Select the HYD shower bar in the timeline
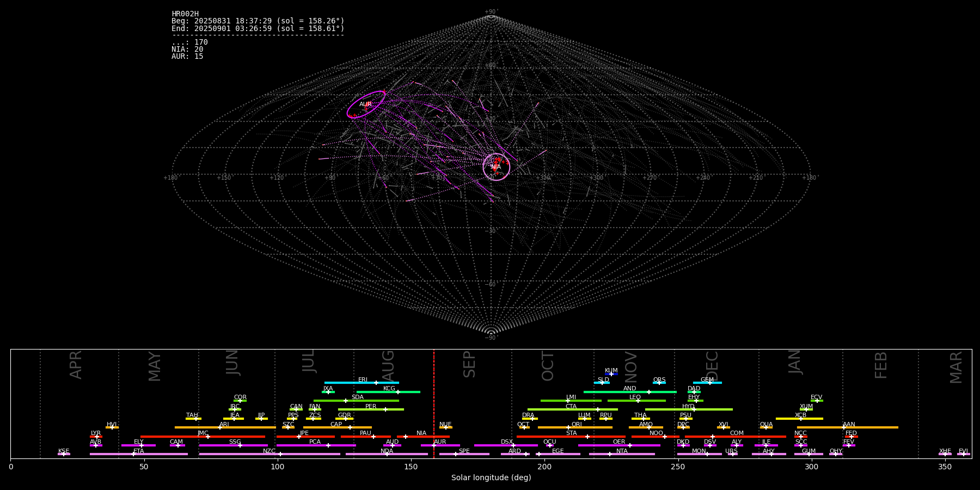 point(689,409)
